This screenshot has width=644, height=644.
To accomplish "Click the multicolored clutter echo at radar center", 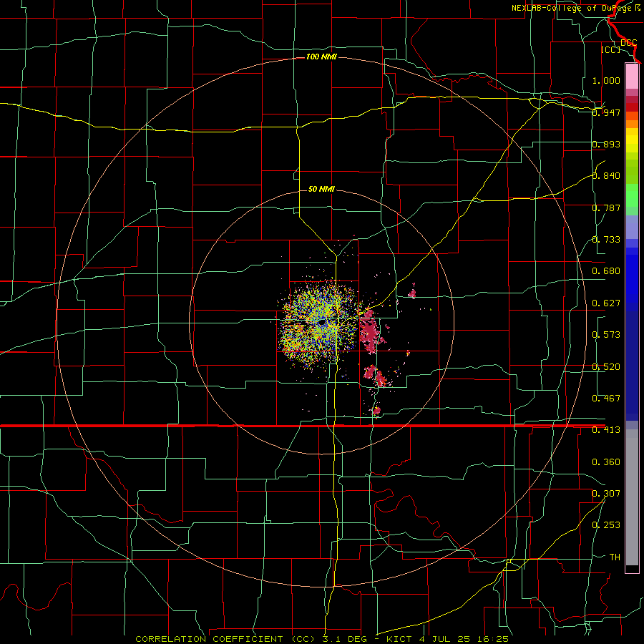I will click(320, 324).
